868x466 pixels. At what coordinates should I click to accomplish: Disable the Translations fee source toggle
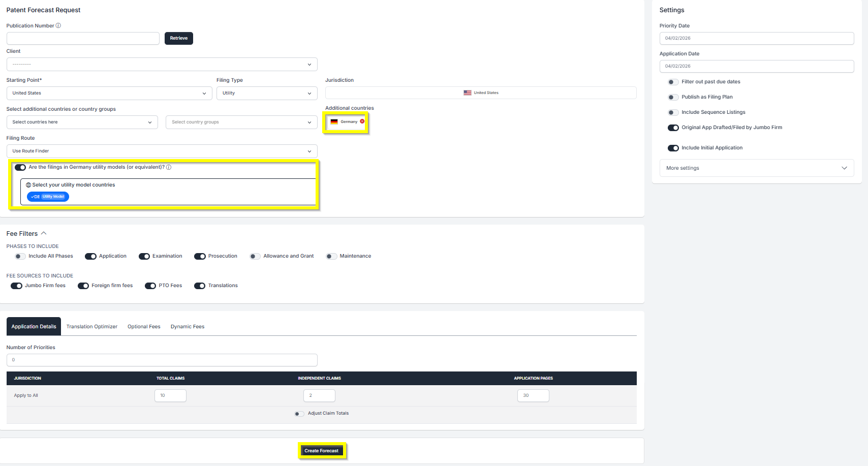(x=200, y=286)
